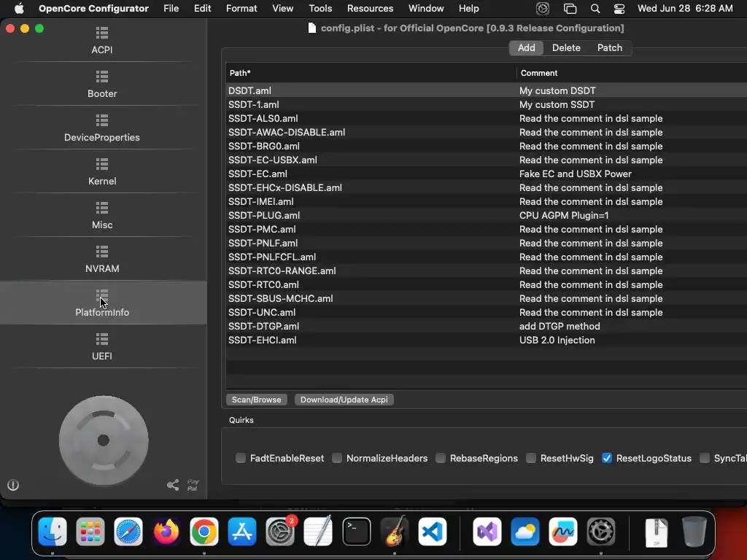
Task: Click Download/Update Acpi button
Action: point(344,400)
